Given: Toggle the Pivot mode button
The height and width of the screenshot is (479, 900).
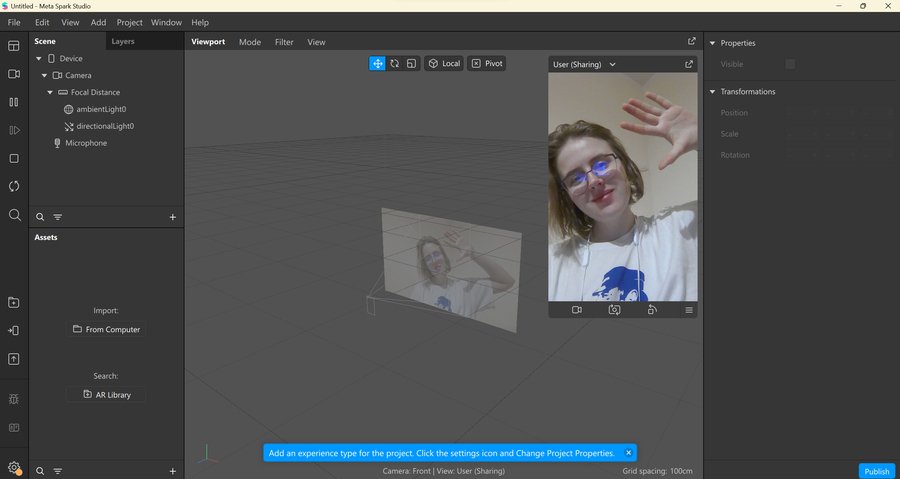Looking at the screenshot, I should (487, 63).
